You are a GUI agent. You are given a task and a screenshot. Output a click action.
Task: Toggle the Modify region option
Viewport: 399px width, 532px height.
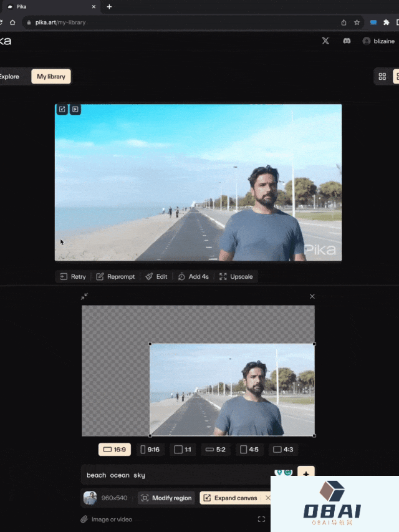(x=166, y=498)
